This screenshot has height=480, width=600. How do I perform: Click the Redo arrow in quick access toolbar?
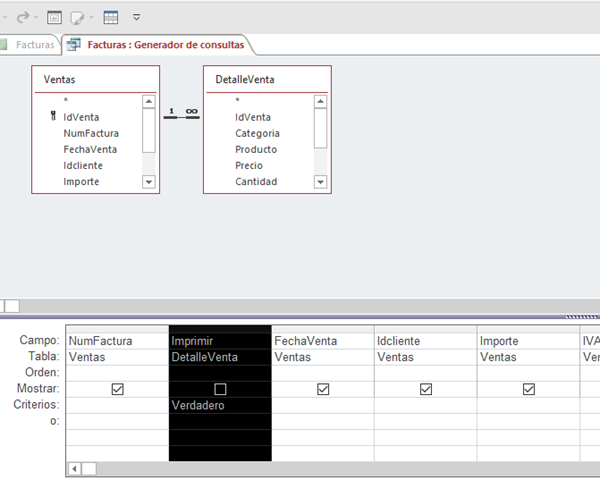point(21,17)
